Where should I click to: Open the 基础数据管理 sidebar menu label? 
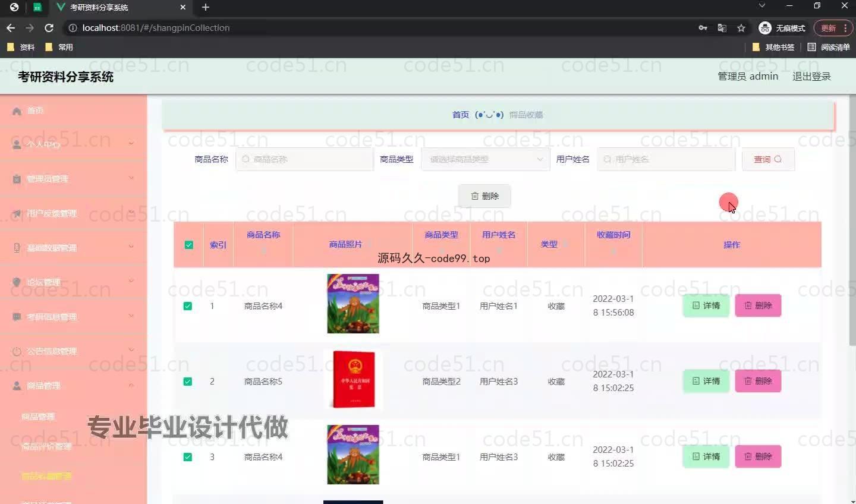(x=52, y=248)
